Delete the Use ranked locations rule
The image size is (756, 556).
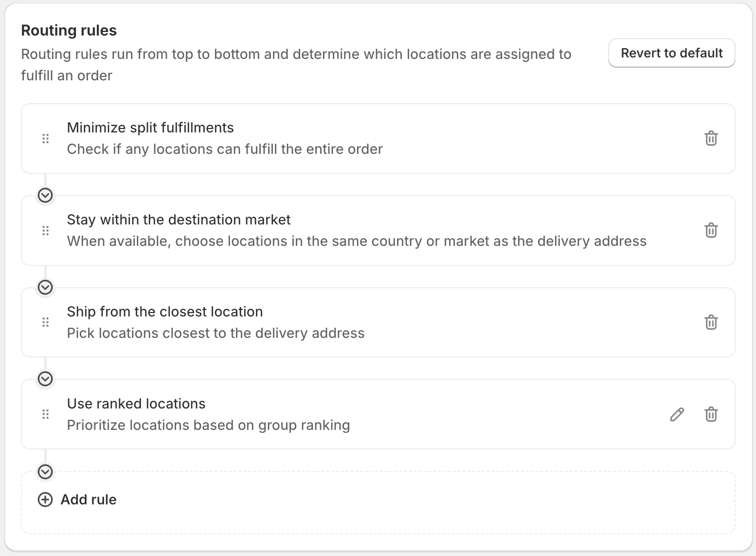711,414
